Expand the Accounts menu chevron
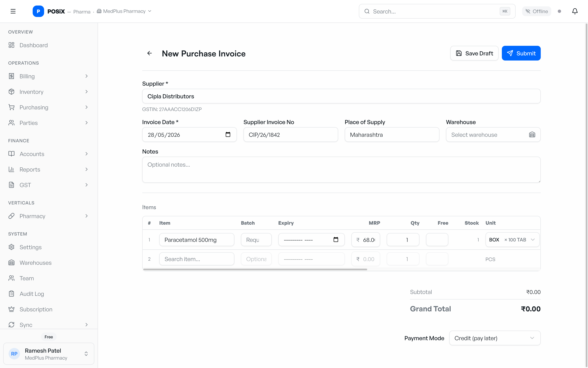 point(87,154)
